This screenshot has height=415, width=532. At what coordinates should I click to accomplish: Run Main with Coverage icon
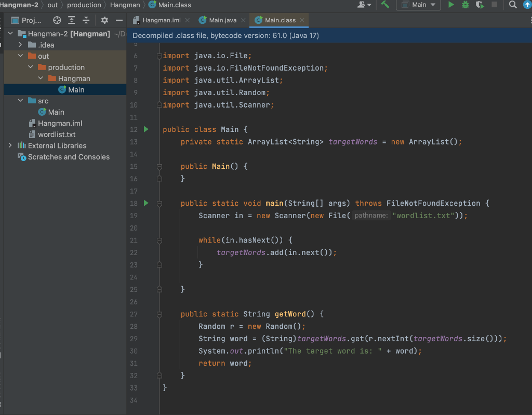(x=479, y=5)
